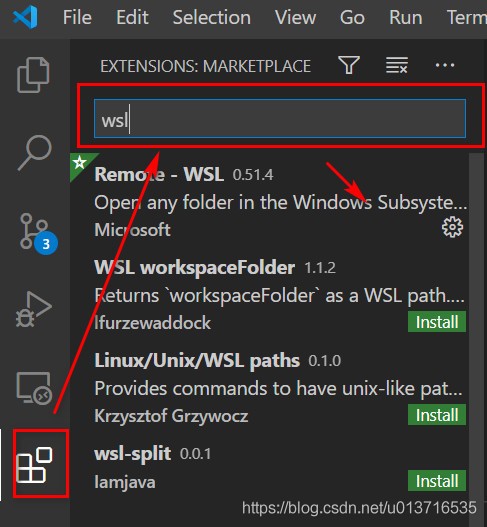487x527 pixels.
Task: Open the Run menu
Action: [405, 17]
